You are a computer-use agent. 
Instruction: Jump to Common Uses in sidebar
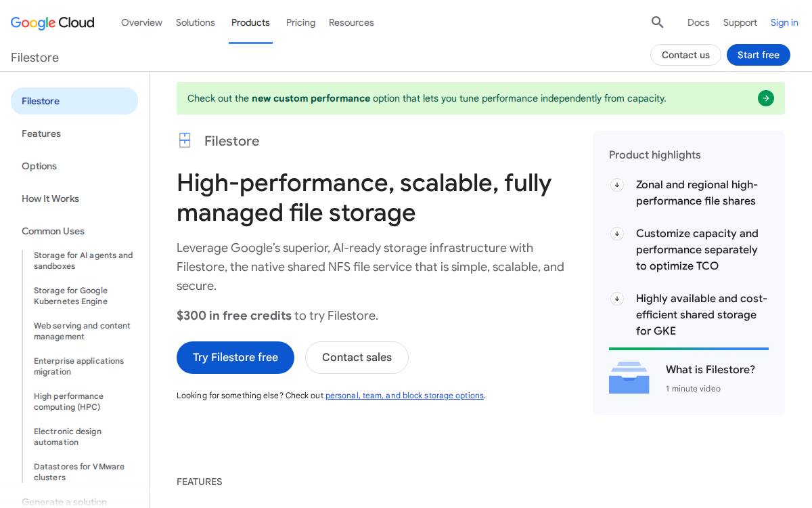[x=53, y=231]
